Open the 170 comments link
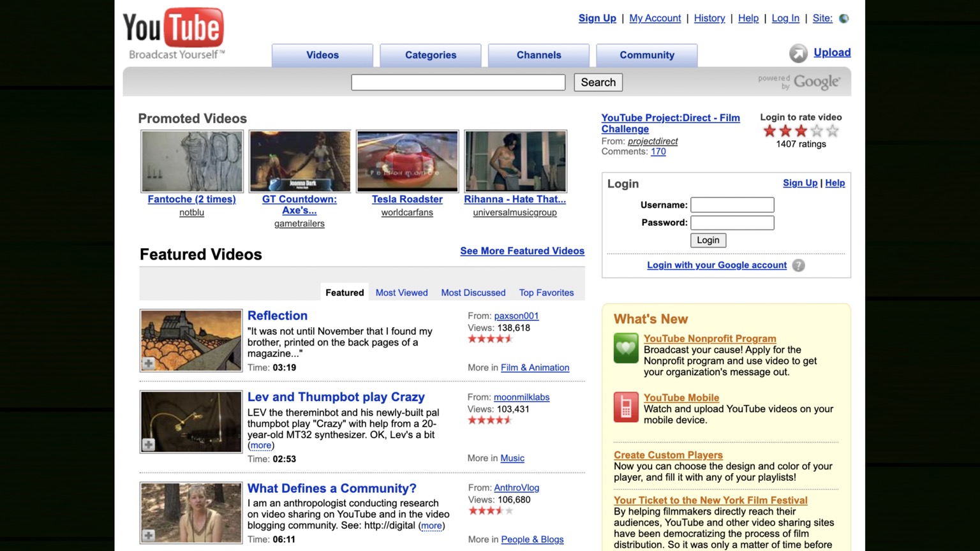The width and height of the screenshot is (980, 551). [x=658, y=152]
